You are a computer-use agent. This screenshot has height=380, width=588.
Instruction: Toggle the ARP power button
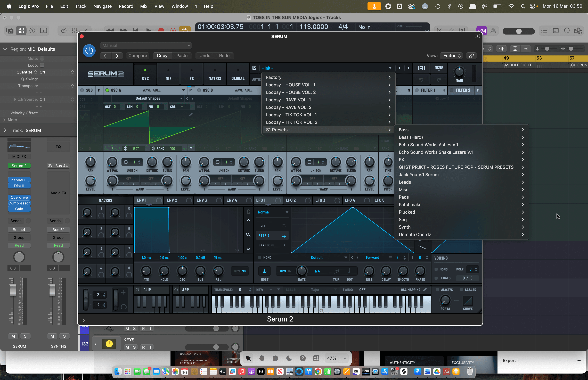tap(176, 290)
